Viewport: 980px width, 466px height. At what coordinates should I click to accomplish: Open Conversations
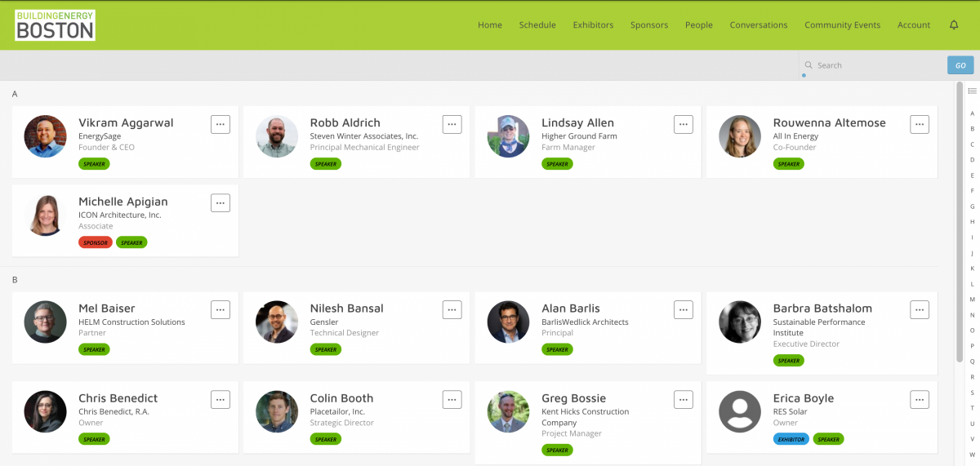759,24
